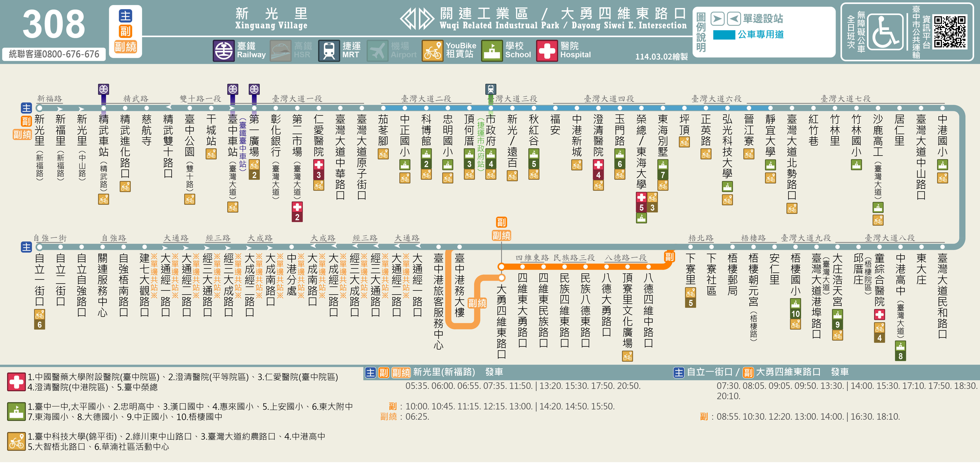Viewport: 980px width, 463px height.
Task: Click the MRT icon above 市政府 stop
Action: [x=491, y=89]
